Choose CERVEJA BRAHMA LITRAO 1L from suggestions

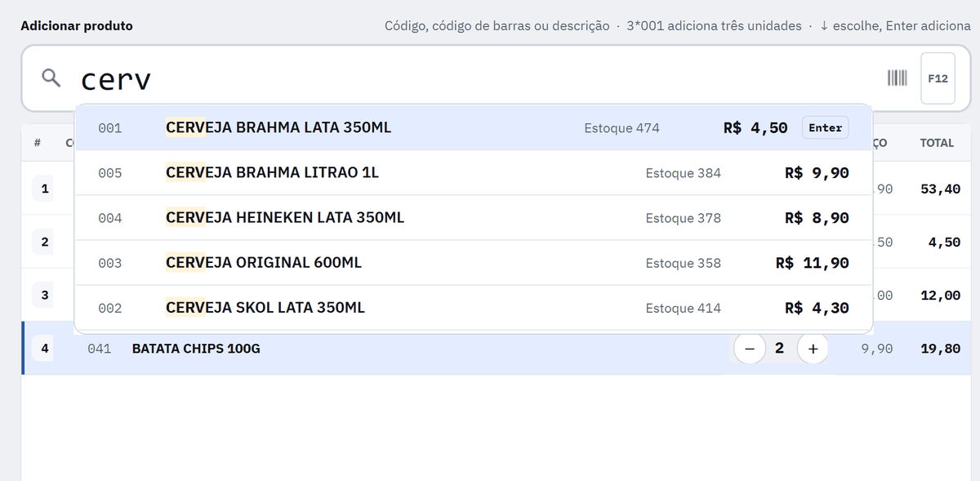tap(474, 173)
